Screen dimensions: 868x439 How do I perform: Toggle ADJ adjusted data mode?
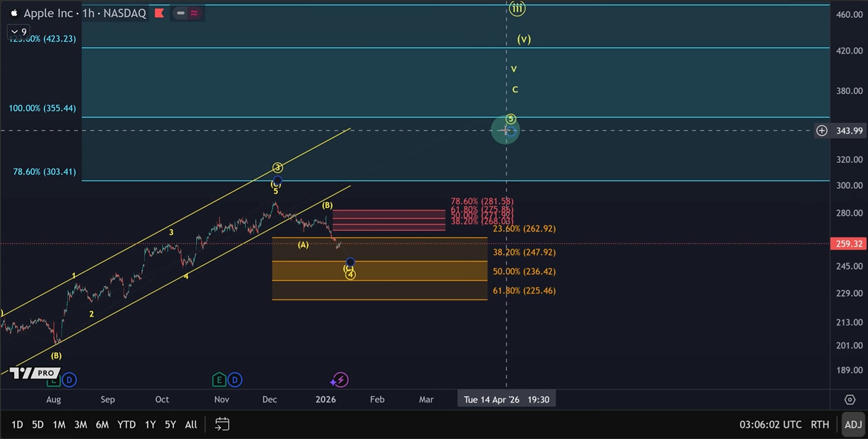(x=853, y=424)
